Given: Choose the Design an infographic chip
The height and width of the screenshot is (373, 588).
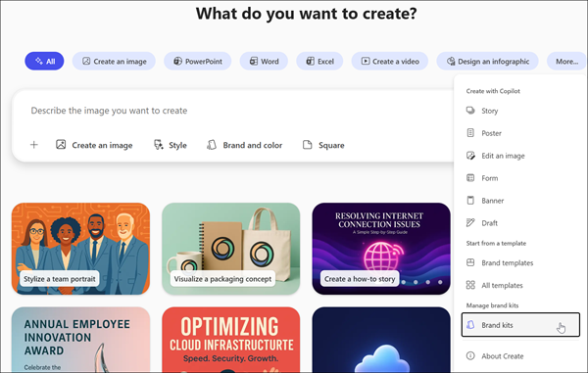Looking at the screenshot, I should [x=487, y=61].
